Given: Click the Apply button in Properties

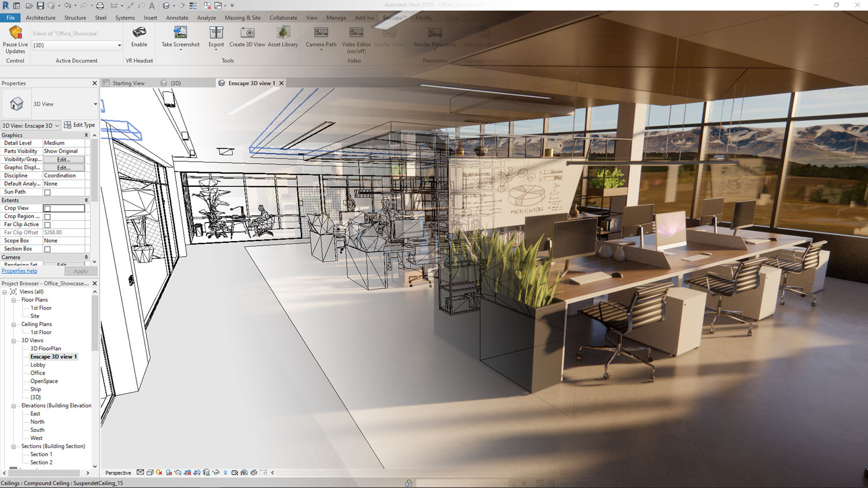Looking at the screenshot, I should click(x=80, y=271).
